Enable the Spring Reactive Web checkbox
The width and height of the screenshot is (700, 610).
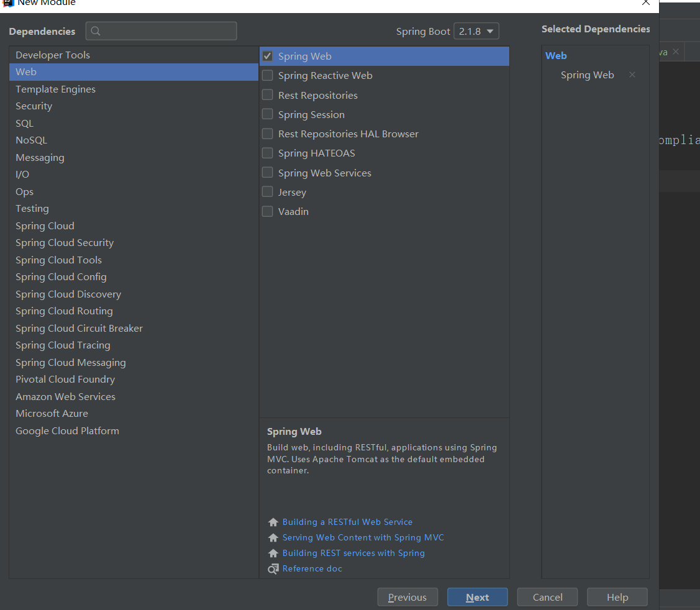click(x=268, y=75)
